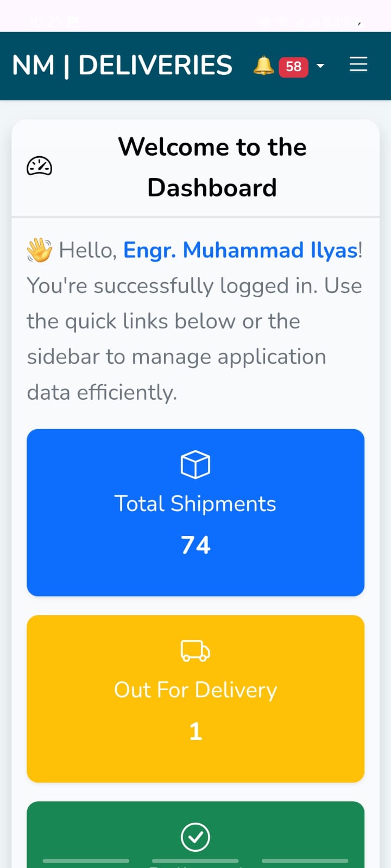Click the dashboard speedometer icon

click(39, 167)
